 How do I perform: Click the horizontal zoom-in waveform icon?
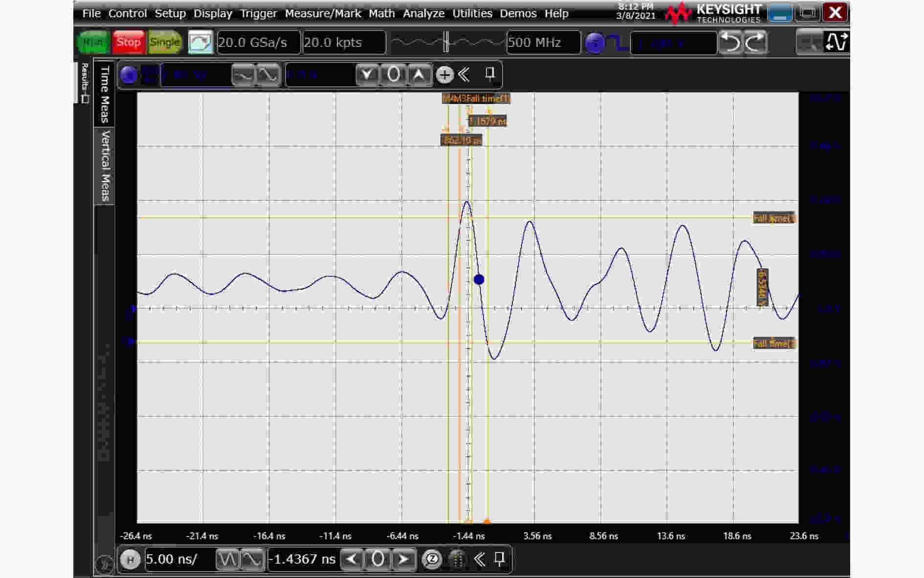point(252,559)
